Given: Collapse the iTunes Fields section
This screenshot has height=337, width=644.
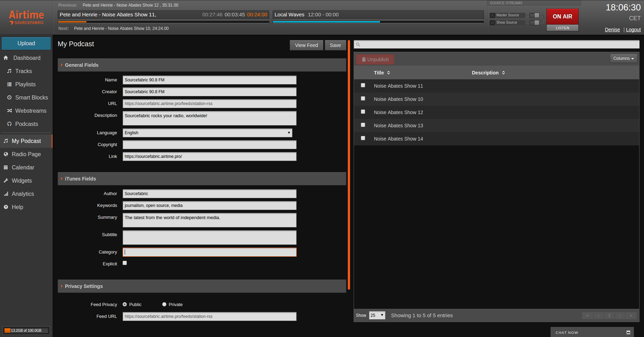Looking at the screenshot, I should pos(80,179).
